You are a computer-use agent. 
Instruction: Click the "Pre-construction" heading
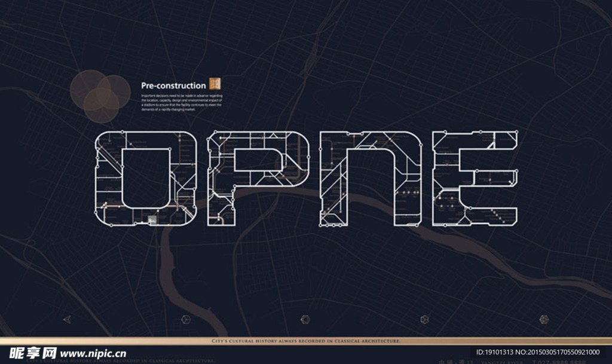pyautogui.click(x=173, y=85)
